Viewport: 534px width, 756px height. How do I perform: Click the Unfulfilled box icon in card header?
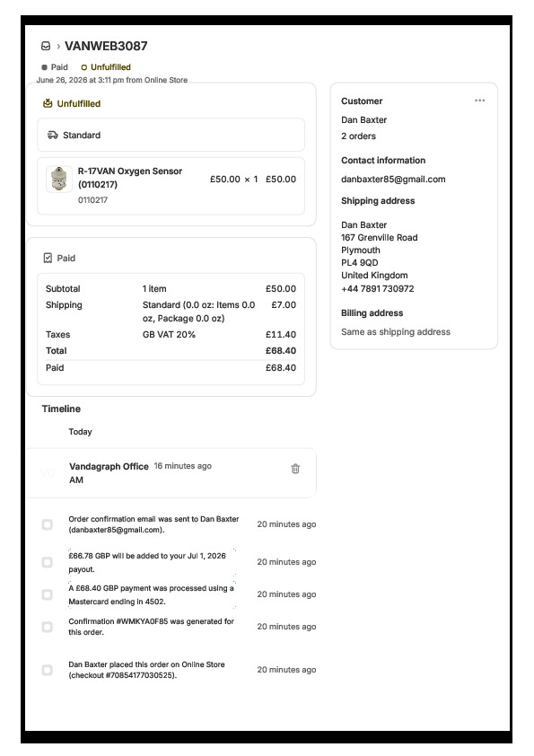point(48,103)
